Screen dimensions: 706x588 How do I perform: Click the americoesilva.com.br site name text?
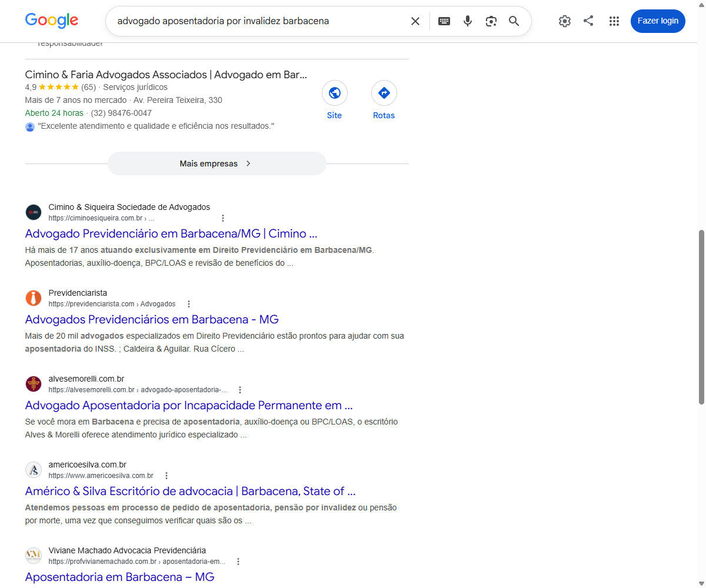pyautogui.click(x=88, y=465)
